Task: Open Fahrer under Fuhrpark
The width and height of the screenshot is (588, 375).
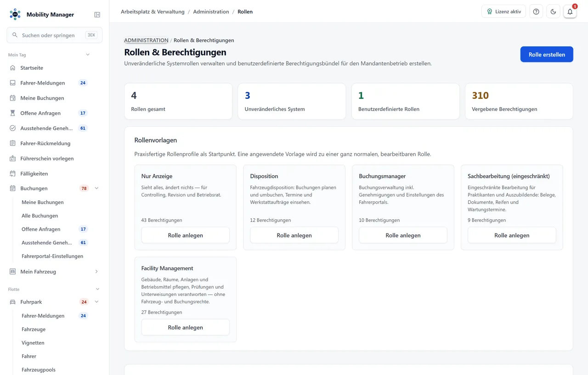Action: tap(29, 356)
